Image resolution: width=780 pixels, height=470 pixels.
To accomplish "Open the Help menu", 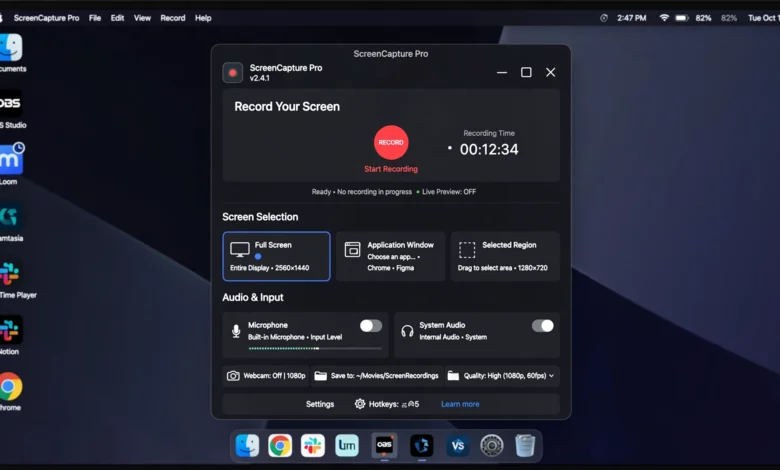I will pyautogui.click(x=203, y=18).
